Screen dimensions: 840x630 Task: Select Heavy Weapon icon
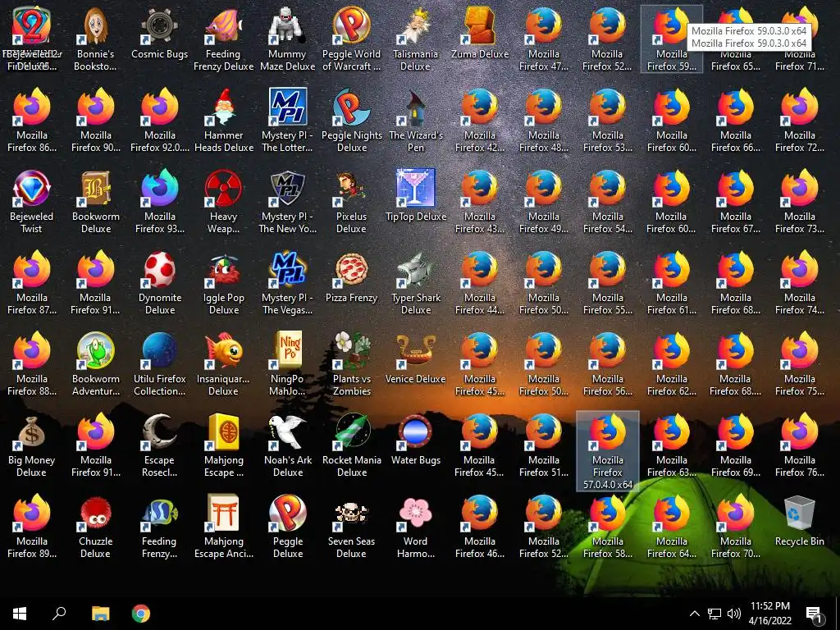(223, 202)
